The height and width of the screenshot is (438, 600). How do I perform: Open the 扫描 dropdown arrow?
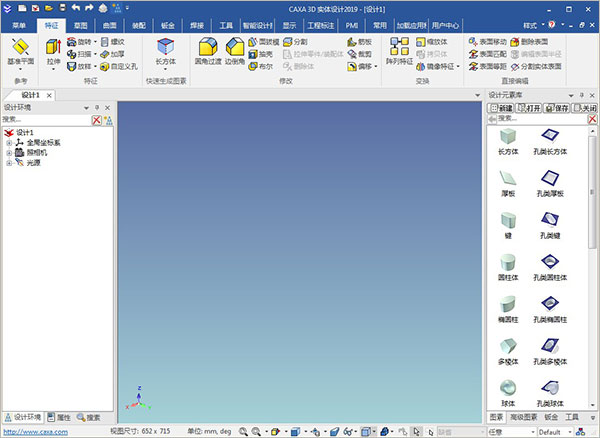[x=95, y=54]
